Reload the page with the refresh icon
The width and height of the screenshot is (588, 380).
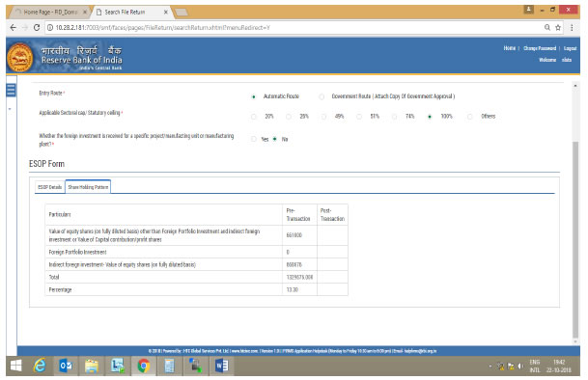pos(37,27)
